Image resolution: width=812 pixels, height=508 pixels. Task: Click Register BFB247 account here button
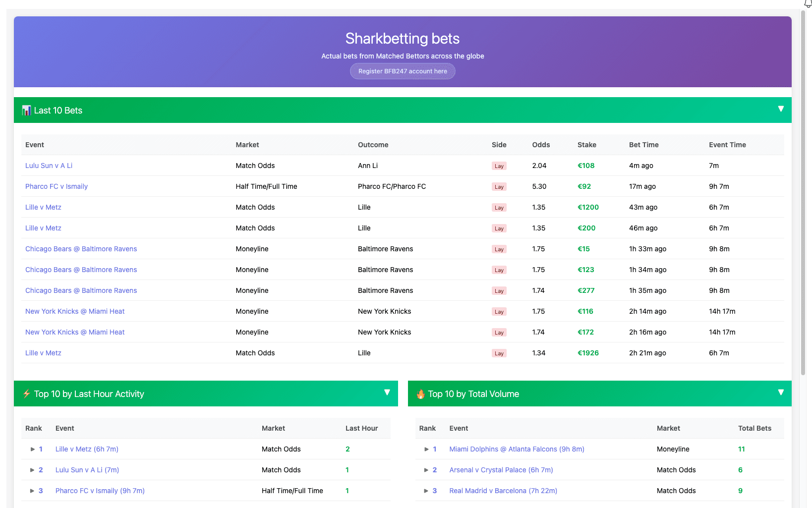(x=403, y=71)
